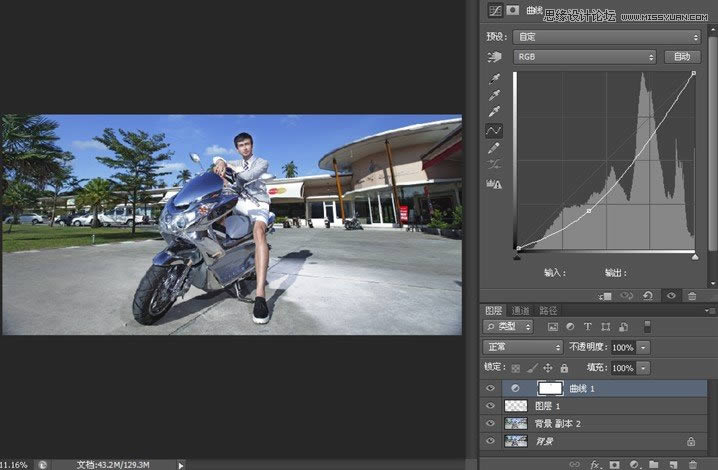
Task: Create a new group folder
Action: 653,465
